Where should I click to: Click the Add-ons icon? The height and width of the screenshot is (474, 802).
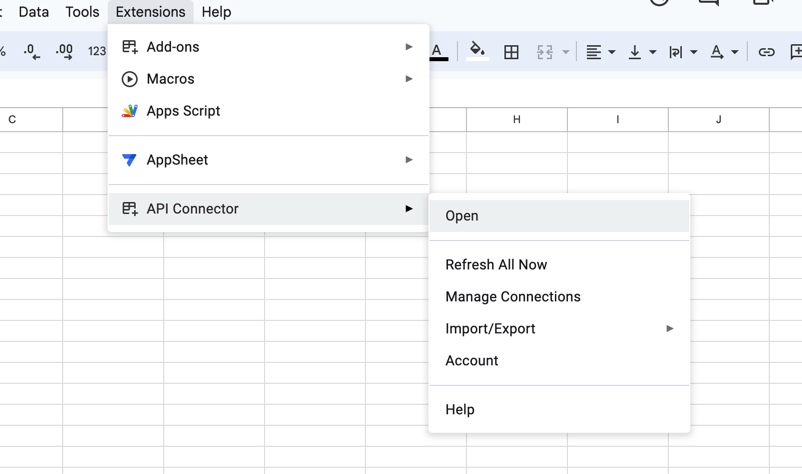(129, 47)
